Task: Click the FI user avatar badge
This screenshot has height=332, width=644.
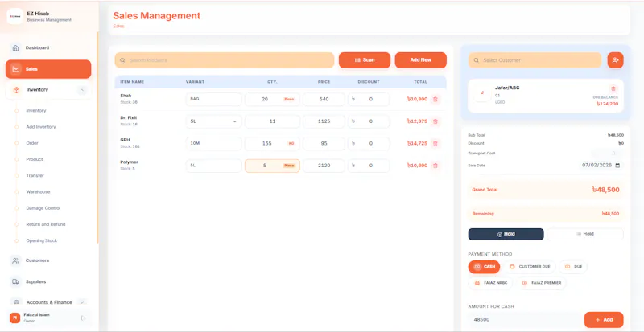Action: tap(14, 318)
